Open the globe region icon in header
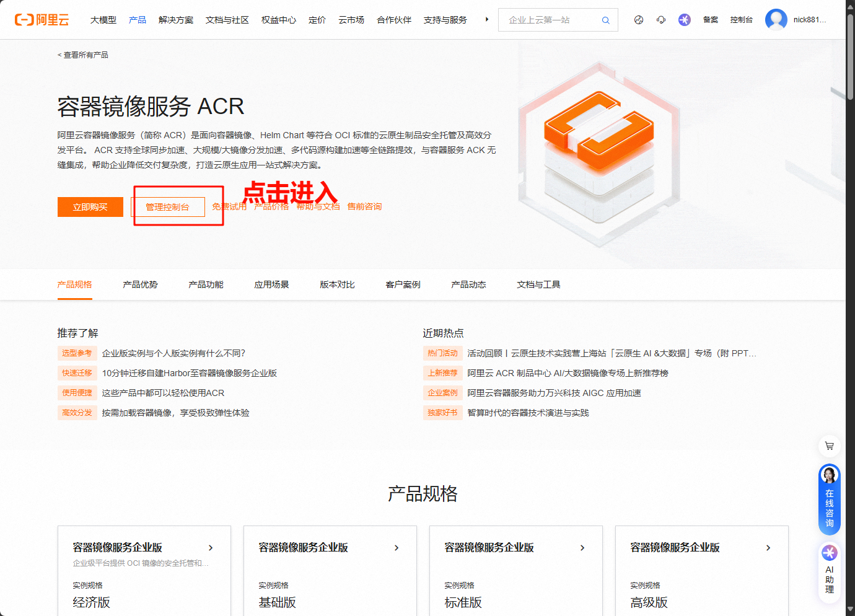The height and width of the screenshot is (616, 855). click(x=639, y=20)
